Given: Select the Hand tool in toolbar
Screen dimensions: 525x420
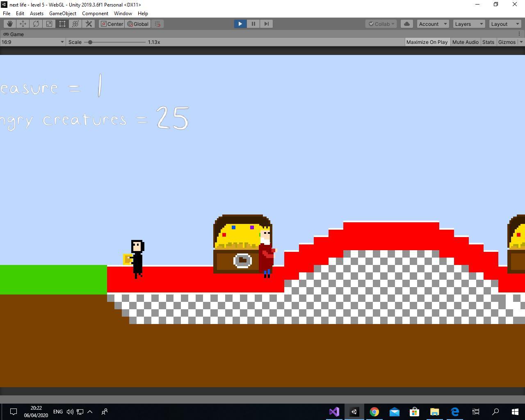Looking at the screenshot, I should click(10, 24).
